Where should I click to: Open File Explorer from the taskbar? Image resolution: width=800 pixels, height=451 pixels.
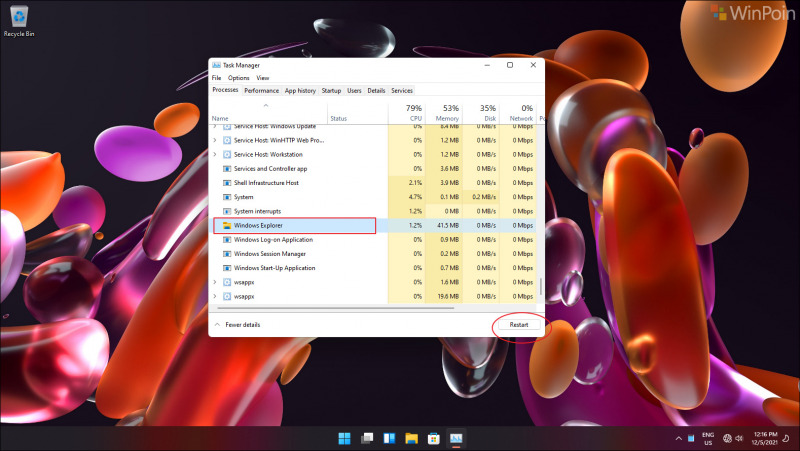point(411,438)
